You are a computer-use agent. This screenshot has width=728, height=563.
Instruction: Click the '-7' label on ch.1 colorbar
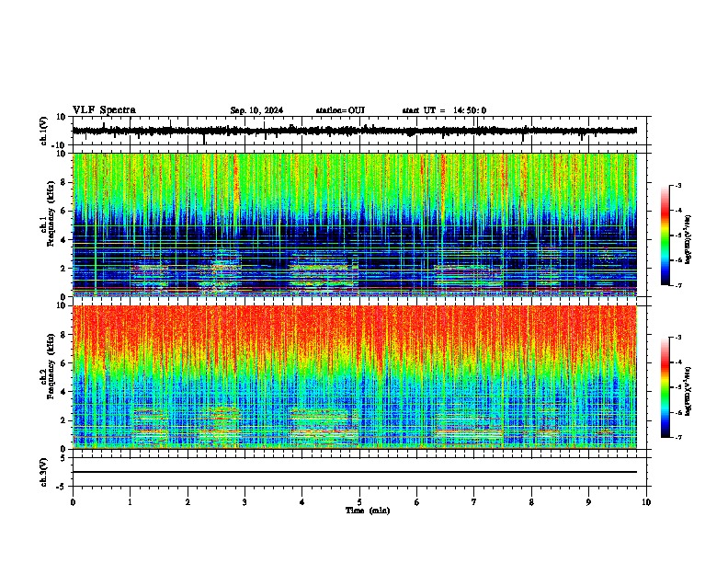pyautogui.click(x=678, y=285)
